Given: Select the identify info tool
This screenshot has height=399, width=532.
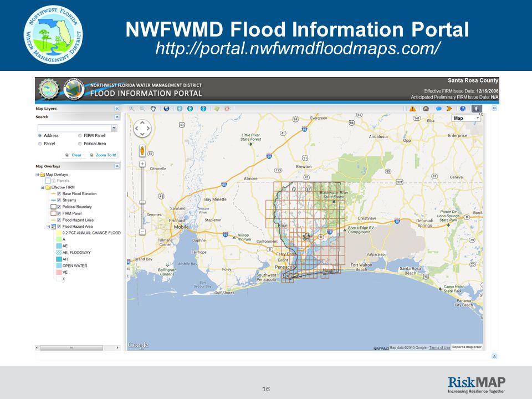Looking at the screenshot, I should (x=203, y=109).
